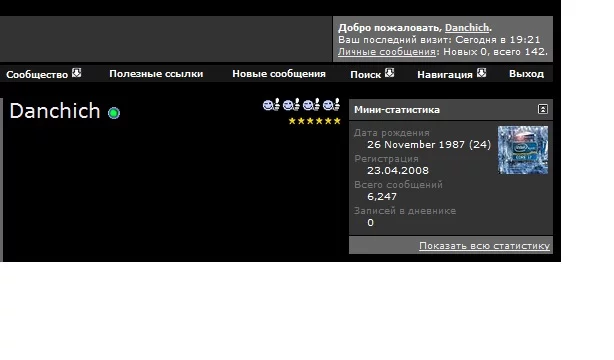This screenshot has width=614, height=360.
Task: Click the yellow rank stars row
Action: pyautogui.click(x=314, y=121)
